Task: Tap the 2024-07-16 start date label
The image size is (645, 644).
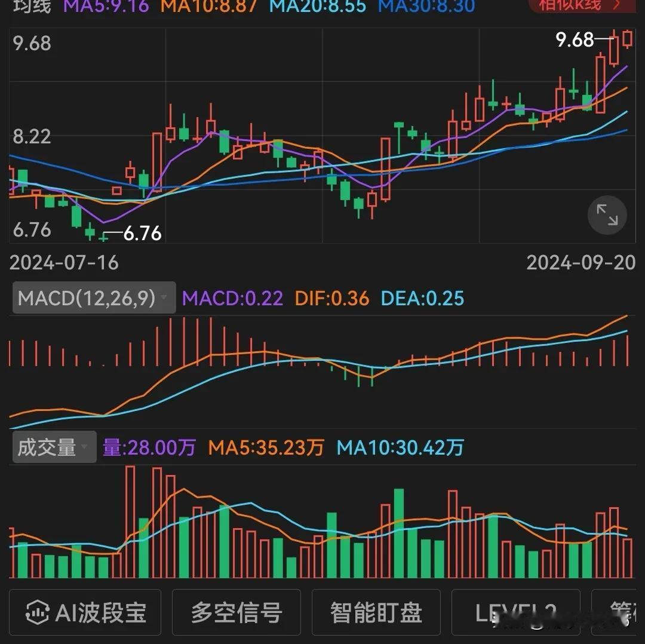Action: click(64, 262)
